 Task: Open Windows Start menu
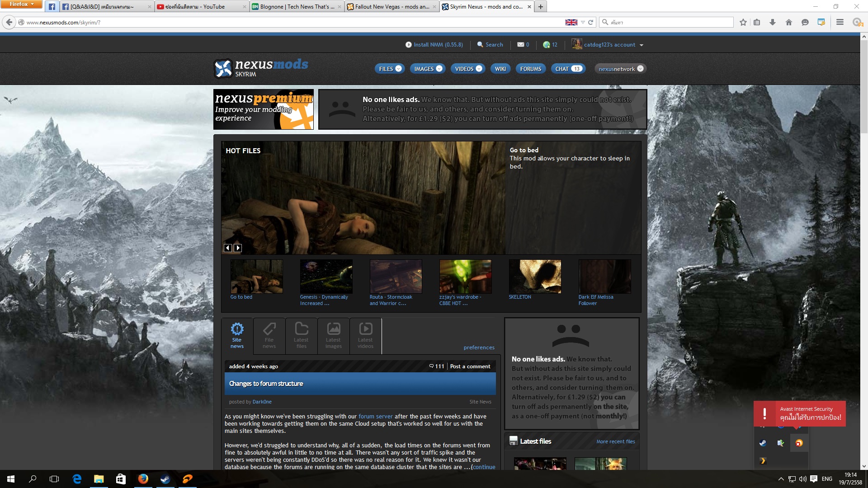click(11, 479)
